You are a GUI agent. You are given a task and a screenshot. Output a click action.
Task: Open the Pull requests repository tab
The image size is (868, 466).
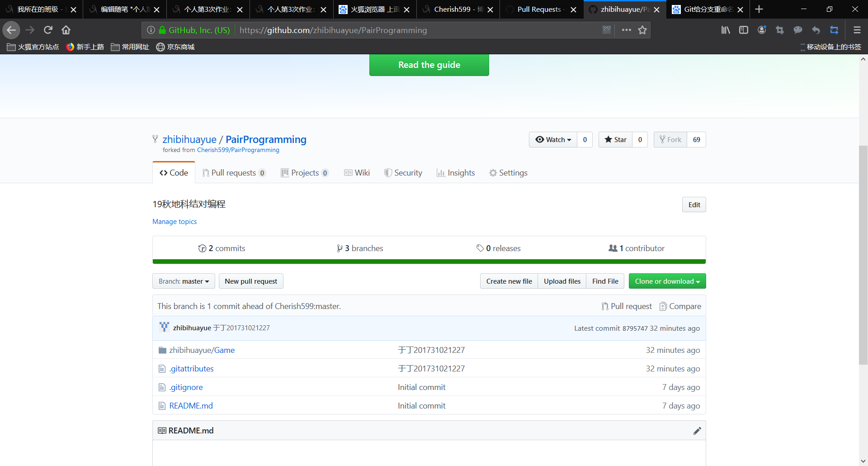pyautogui.click(x=234, y=173)
